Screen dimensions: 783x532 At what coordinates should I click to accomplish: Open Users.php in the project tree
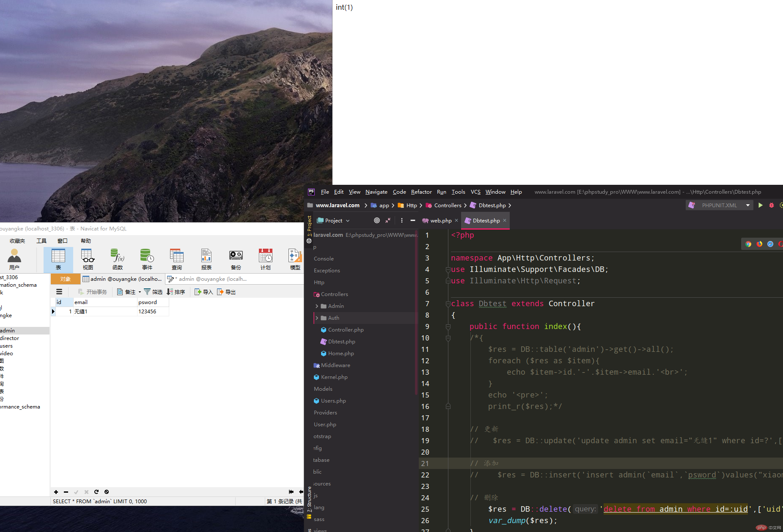tap(333, 400)
